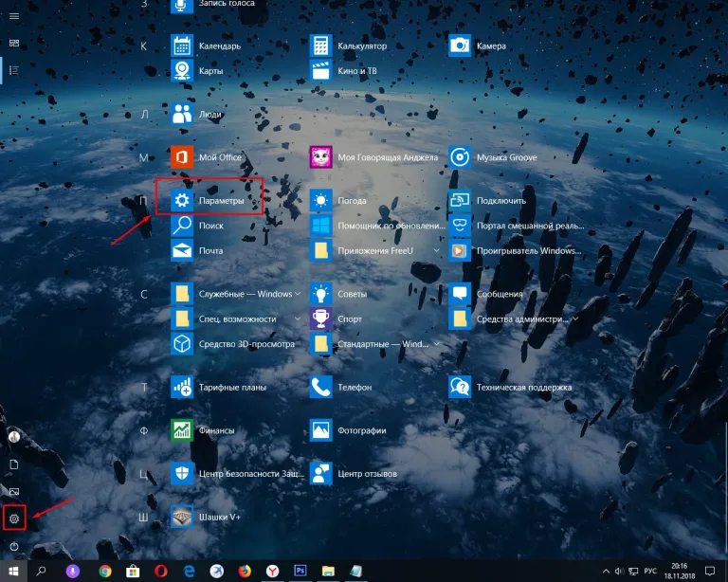Open Техническая поддержка
728x582 pixels.
pyautogui.click(x=510, y=387)
